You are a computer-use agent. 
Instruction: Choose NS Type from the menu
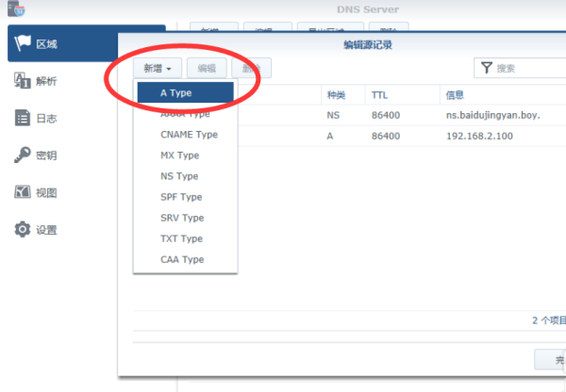click(186, 176)
